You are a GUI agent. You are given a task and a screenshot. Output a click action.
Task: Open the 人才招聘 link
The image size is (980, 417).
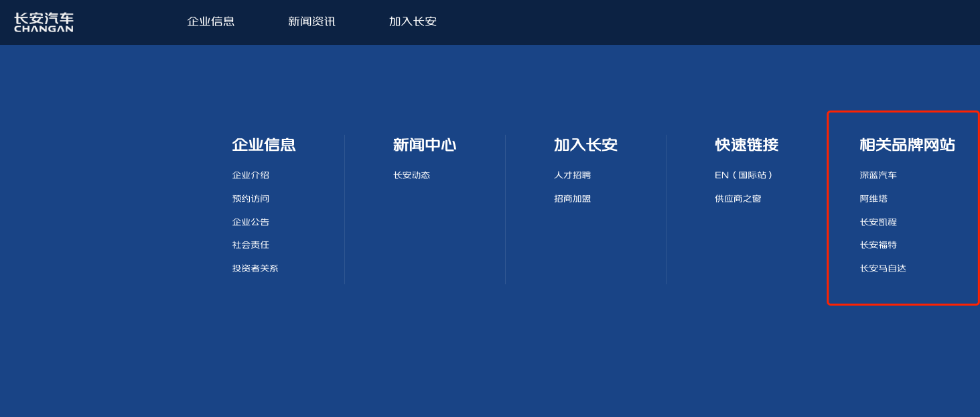(x=572, y=176)
